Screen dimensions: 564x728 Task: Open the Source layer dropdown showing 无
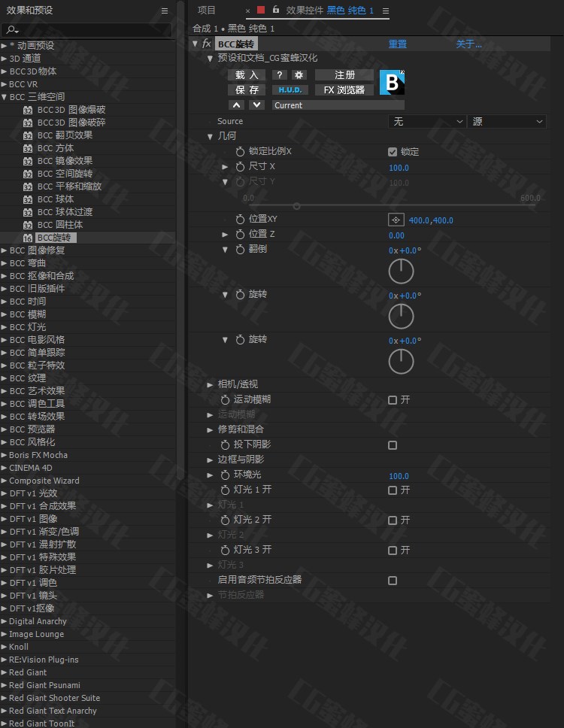point(426,122)
